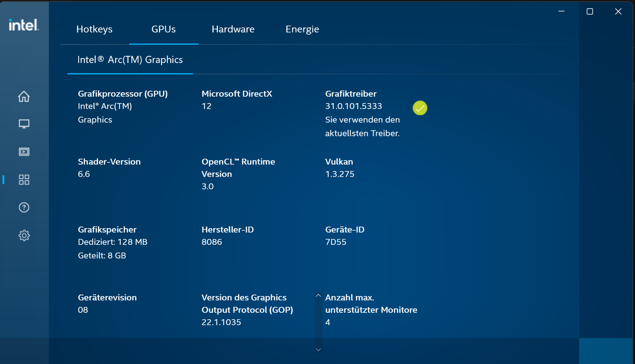Click the Grafiktreiber version number 31.0.101.5333
Screen dimensions: 635x364
353,106
